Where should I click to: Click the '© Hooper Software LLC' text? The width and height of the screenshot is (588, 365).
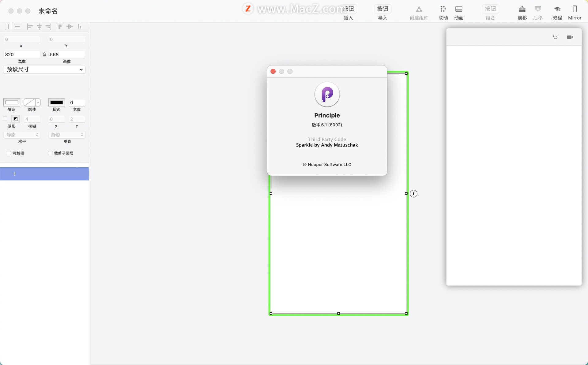(x=327, y=165)
